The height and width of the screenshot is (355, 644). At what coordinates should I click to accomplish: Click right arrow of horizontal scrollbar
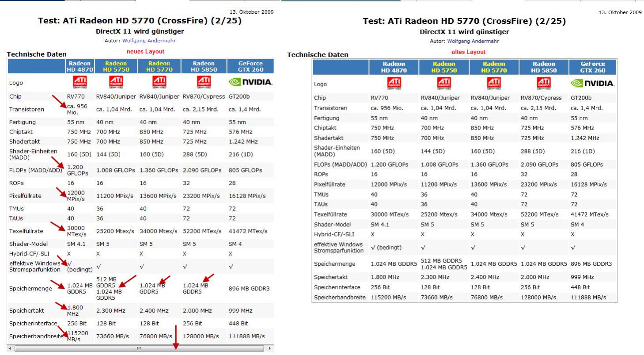pos(270,349)
